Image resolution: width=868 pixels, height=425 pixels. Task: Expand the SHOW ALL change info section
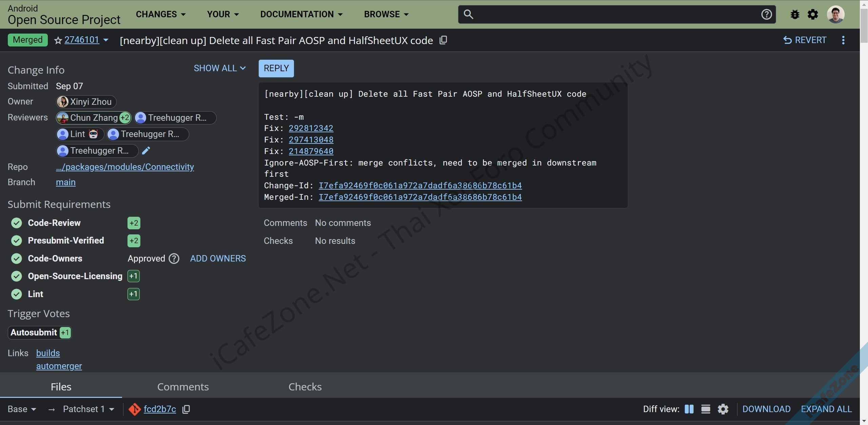(x=220, y=68)
